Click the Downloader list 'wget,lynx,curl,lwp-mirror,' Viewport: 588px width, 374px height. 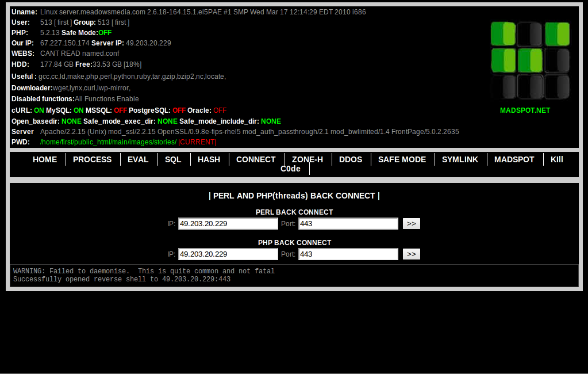(x=91, y=88)
